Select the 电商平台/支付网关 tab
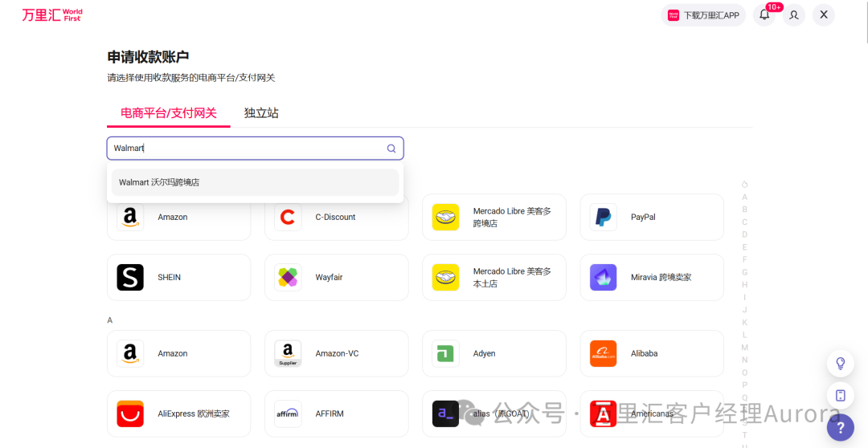Viewport: 868px width, 448px height. point(168,113)
